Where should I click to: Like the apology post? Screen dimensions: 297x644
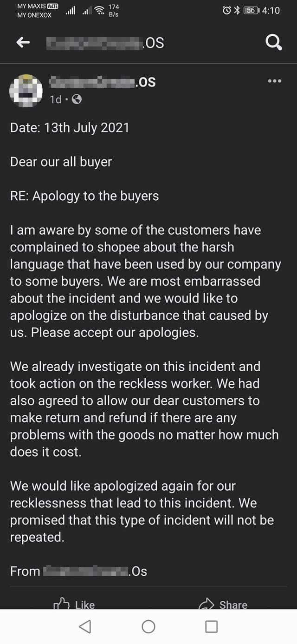click(75, 604)
